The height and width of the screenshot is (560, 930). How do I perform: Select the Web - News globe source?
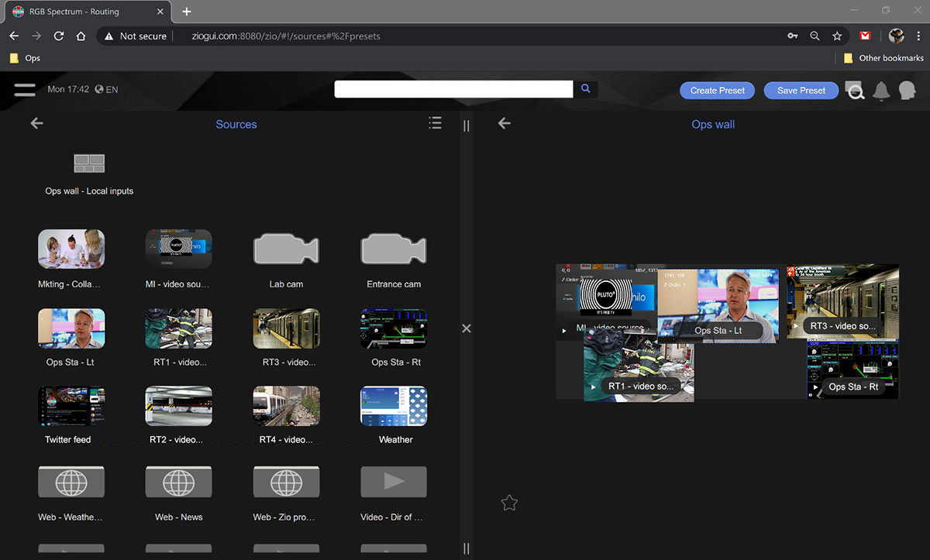(x=178, y=482)
